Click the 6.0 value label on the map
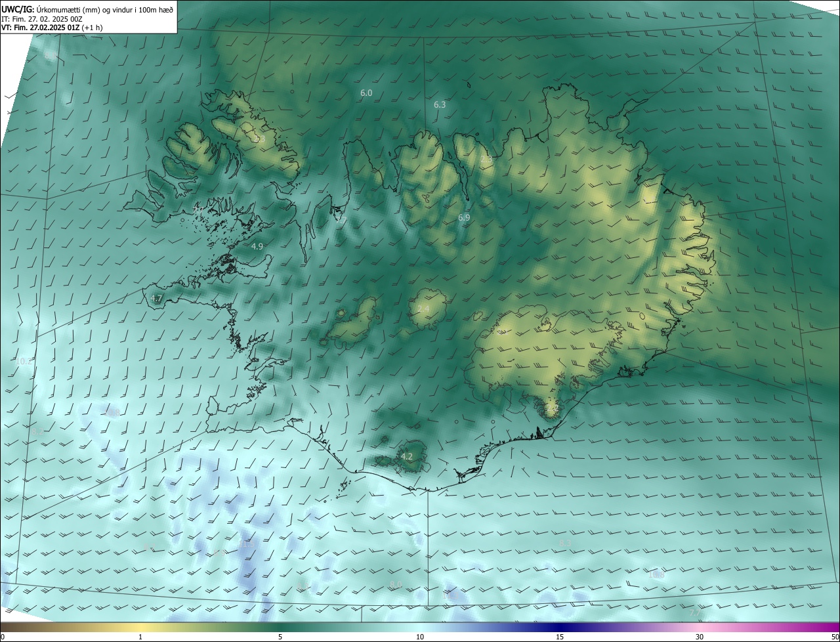 pos(366,93)
